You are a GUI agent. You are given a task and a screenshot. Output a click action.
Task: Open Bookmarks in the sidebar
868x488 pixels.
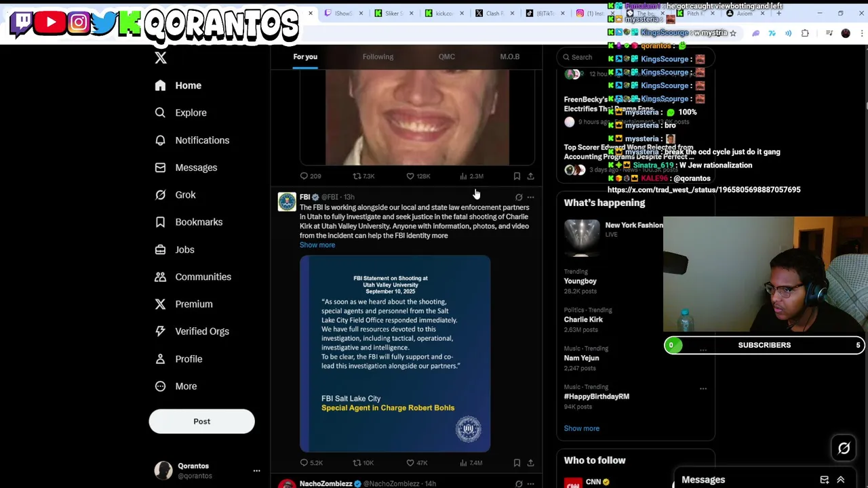(188, 222)
